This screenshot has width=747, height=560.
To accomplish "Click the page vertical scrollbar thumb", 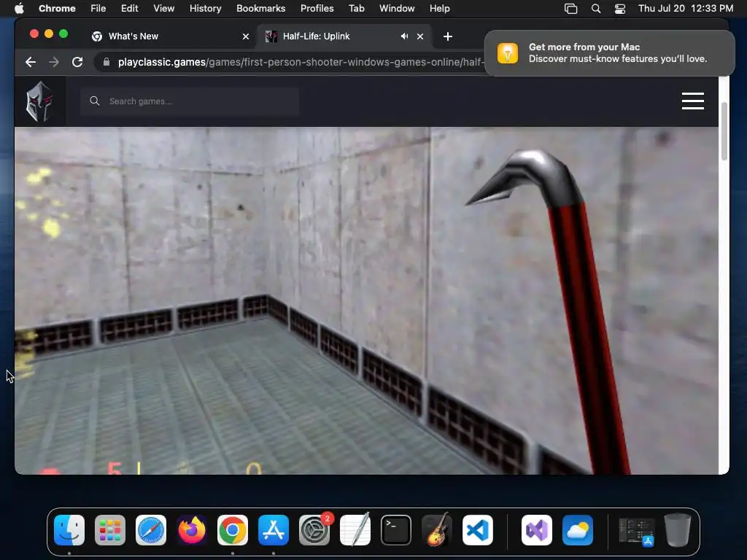I will (724, 131).
